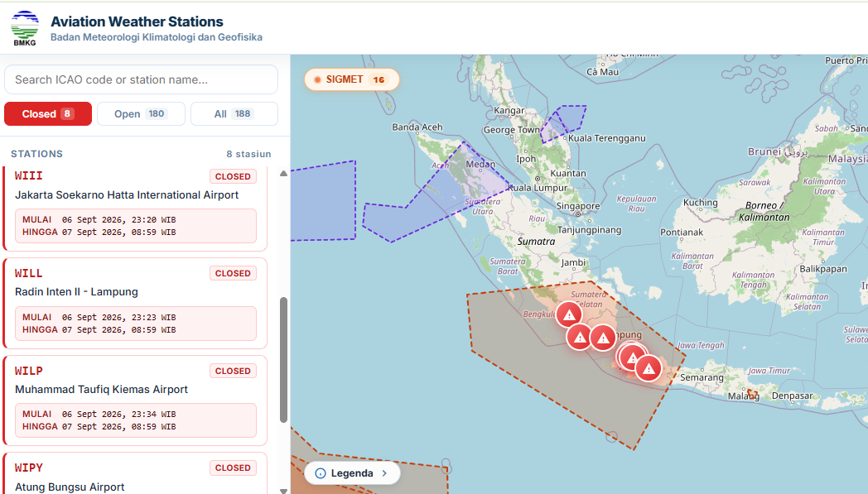The width and height of the screenshot is (868, 494).
Task: Select the WIII Jakarta Soekarno Hatta station card
Action: [x=136, y=209]
